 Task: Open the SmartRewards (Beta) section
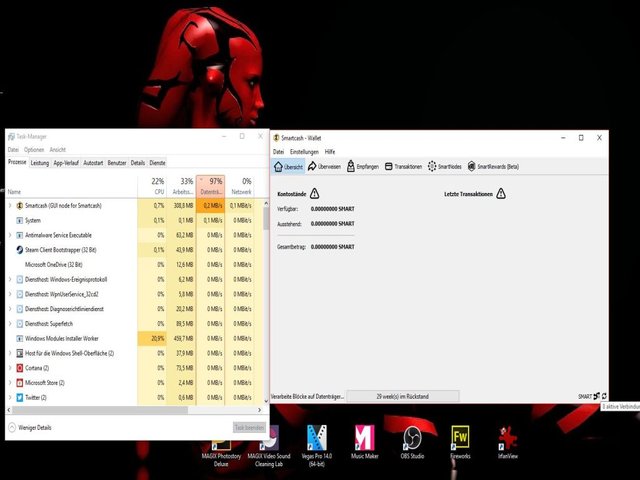pos(493,167)
